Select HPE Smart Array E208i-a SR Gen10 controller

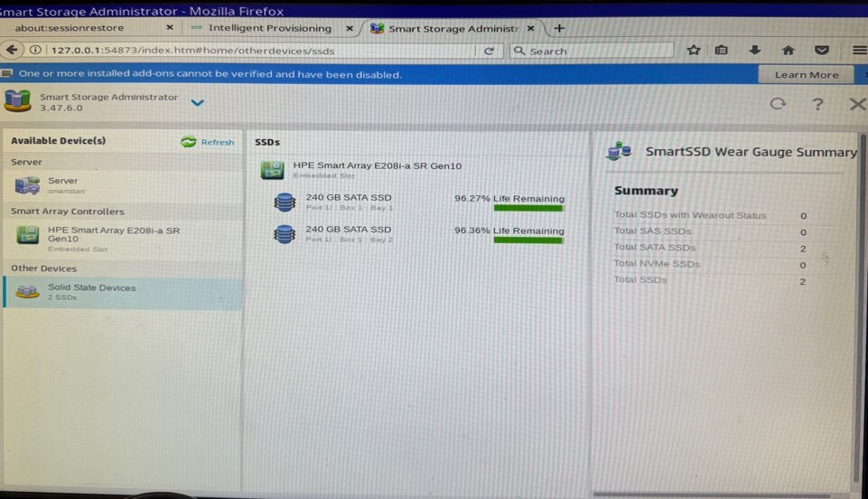122,238
